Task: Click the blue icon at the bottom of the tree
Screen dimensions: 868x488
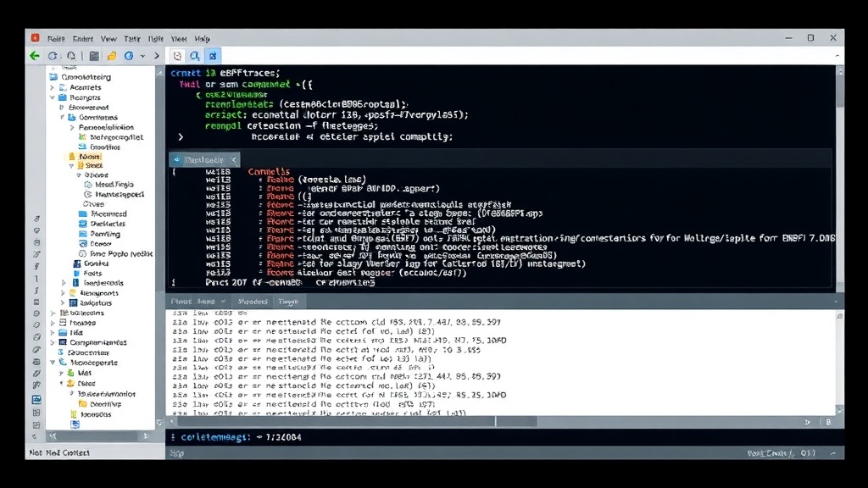Action: click(75, 424)
